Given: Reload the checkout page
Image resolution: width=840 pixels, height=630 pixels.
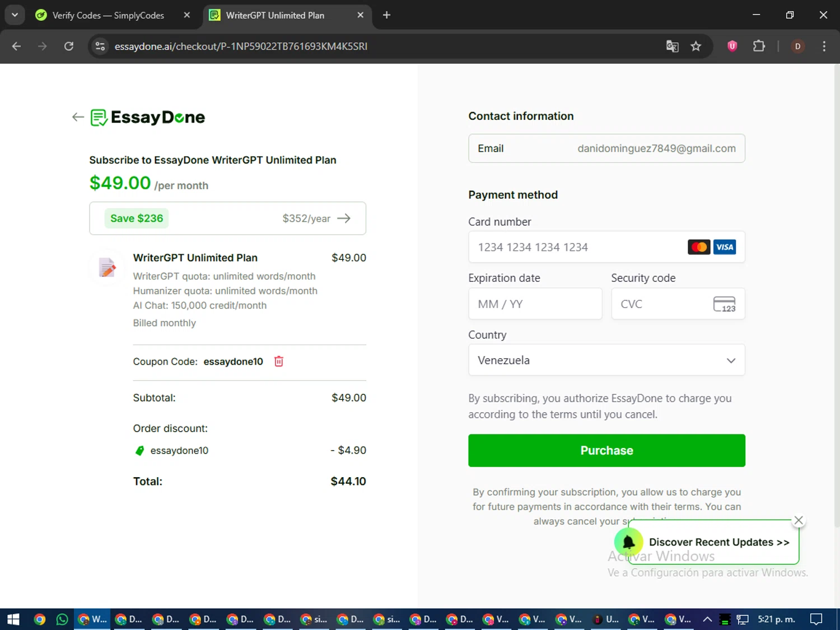Looking at the screenshot, I should pyautogui.click(x=69, y=46).
